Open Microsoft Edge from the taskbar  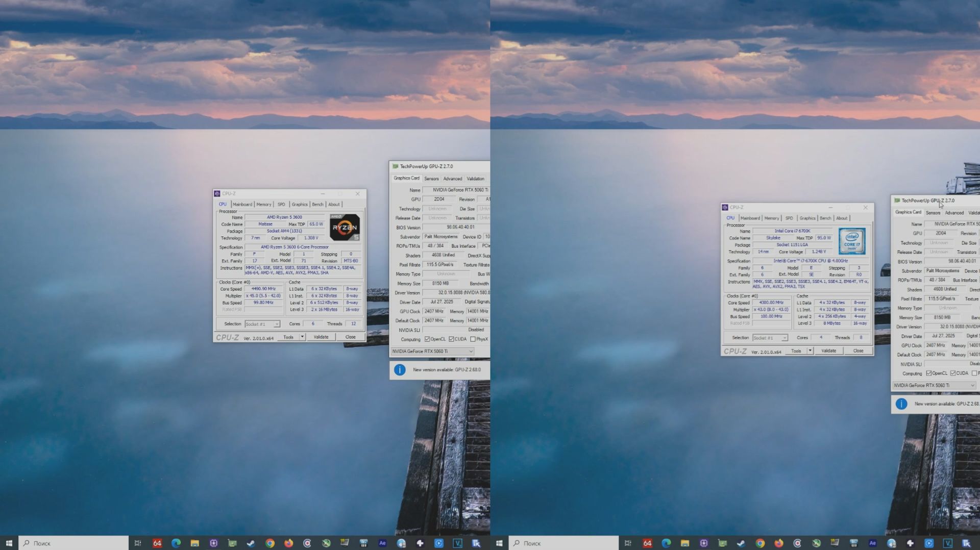point(176,543)
